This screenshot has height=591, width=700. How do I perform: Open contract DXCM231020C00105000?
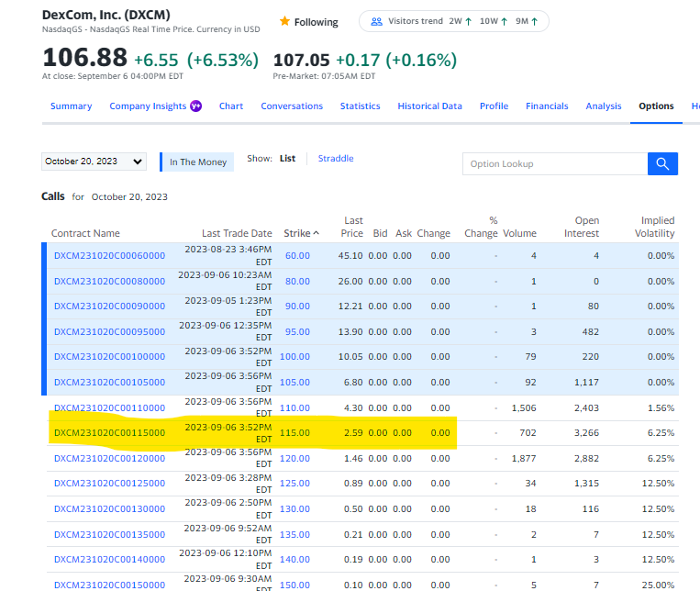tap(109, 382)
